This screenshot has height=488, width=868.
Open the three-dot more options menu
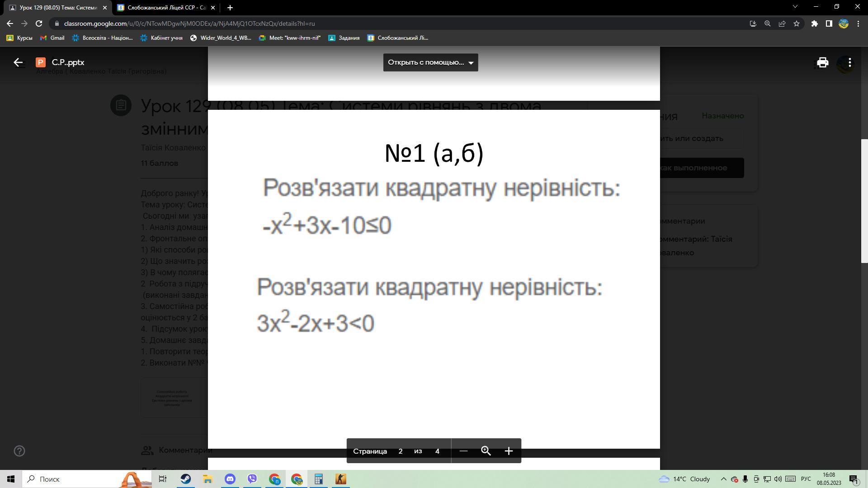point(850,62)
